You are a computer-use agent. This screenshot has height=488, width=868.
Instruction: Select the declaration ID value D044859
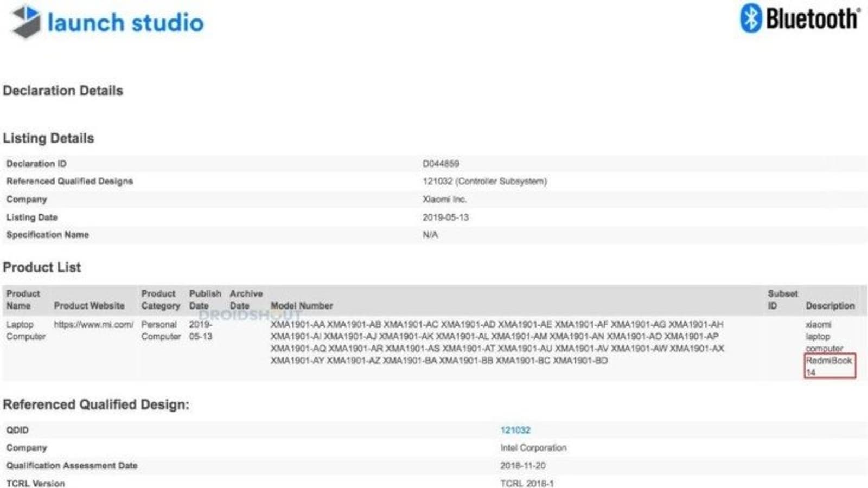pos(441,164)
